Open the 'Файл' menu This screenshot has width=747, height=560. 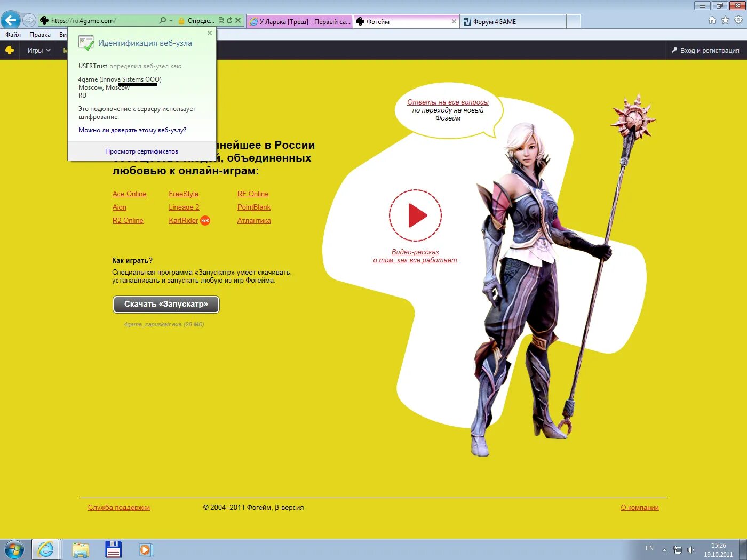13,35
